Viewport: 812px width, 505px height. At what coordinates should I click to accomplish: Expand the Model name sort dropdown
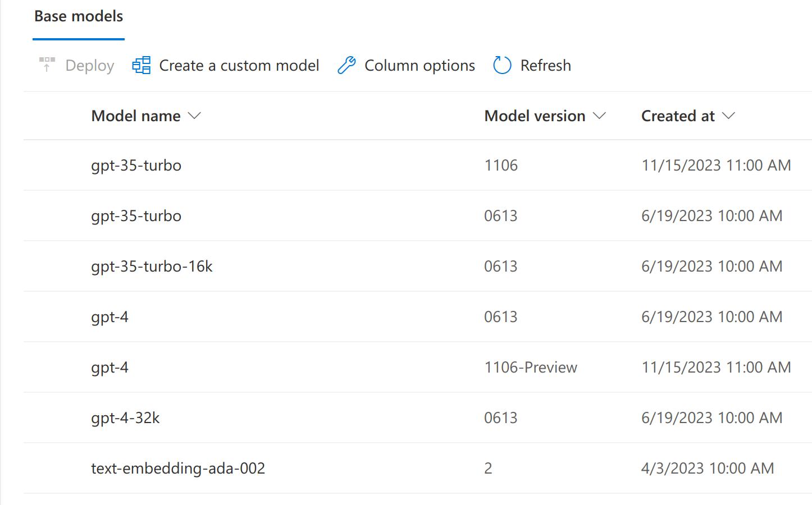coord(194,116)
